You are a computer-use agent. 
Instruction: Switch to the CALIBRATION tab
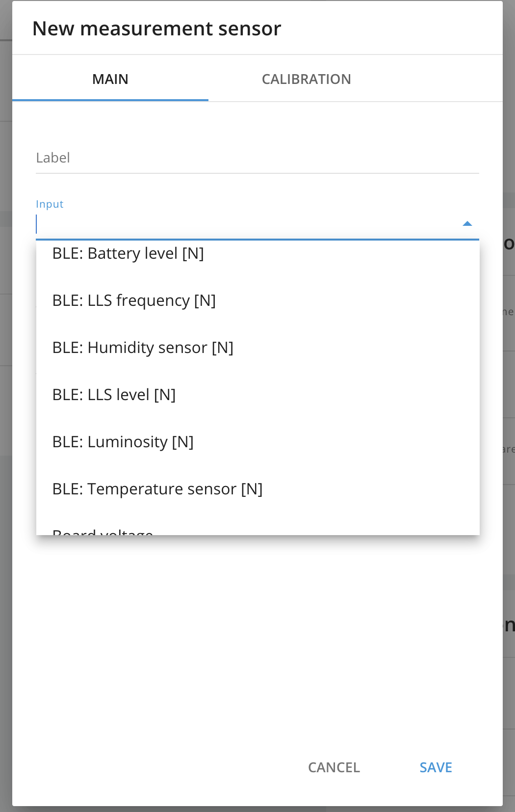click(x=307, y=79)
